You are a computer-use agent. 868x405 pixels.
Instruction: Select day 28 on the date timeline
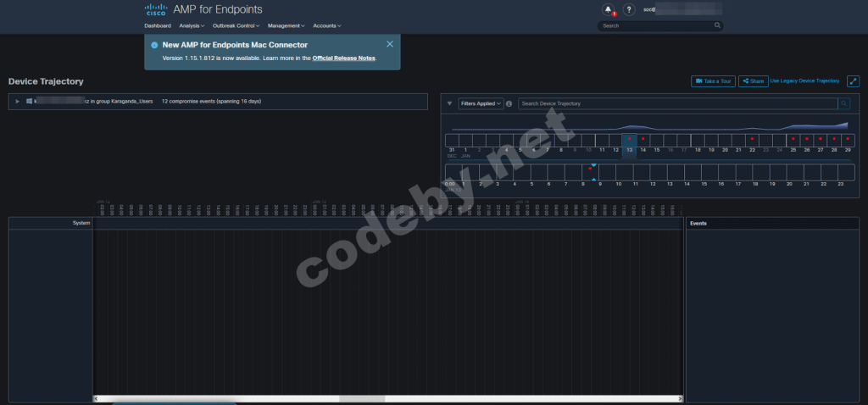(834, 140)
